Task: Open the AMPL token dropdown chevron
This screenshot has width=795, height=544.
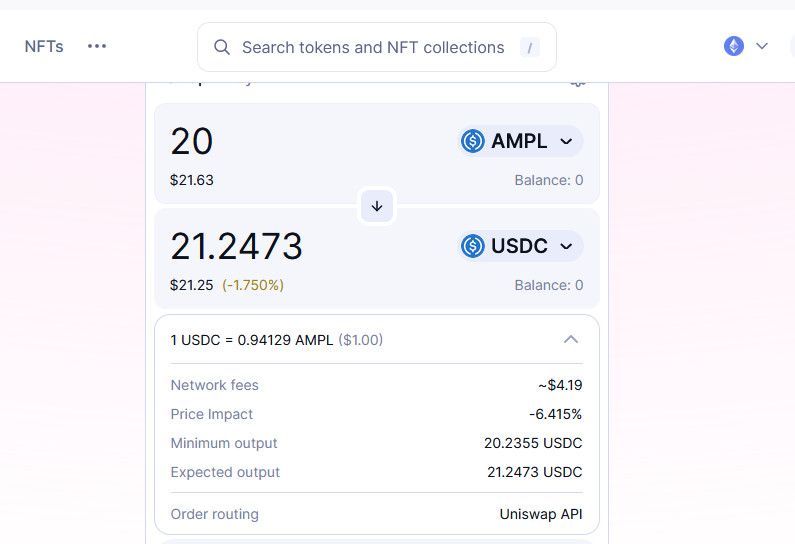Action: (566, 141)
